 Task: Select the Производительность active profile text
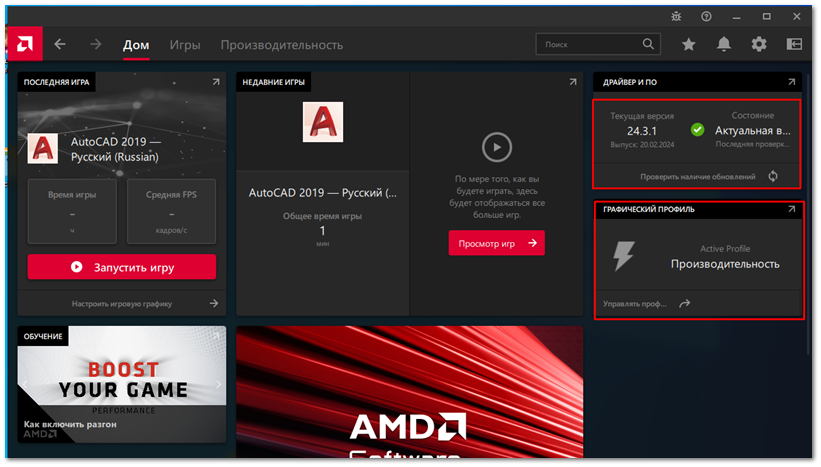pyautogui.click(x=725, y=264)
